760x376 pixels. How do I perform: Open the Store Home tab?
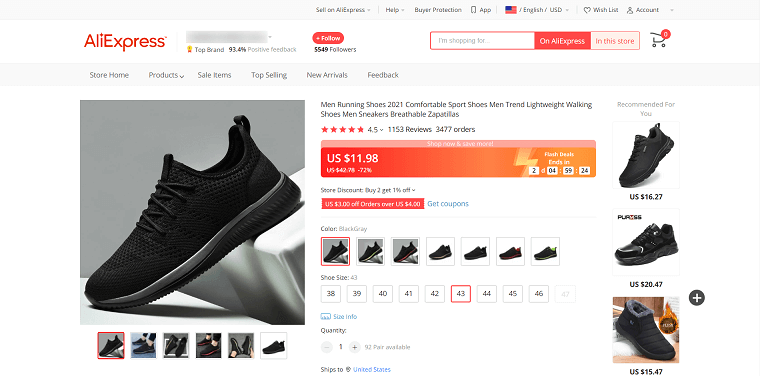click(109, 75)
